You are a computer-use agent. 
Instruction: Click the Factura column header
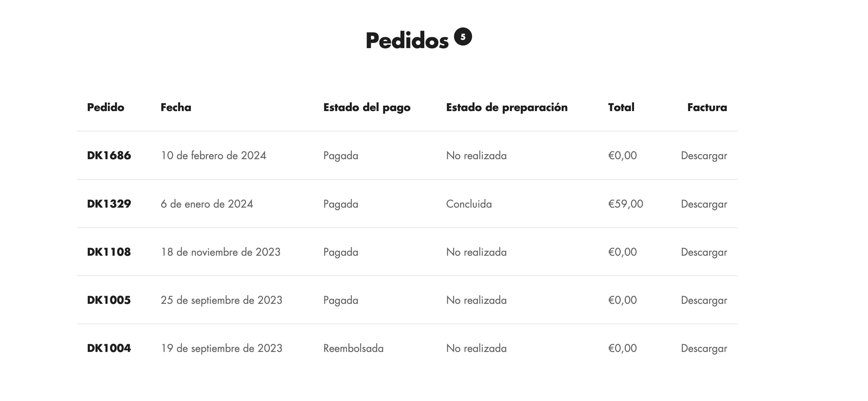click(x=707, y=107)
